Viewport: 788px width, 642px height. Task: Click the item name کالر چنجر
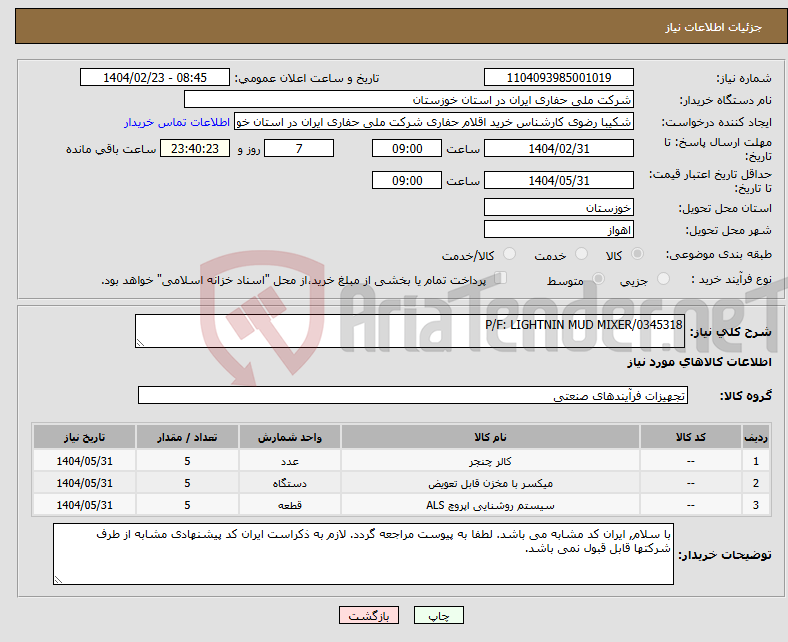490,461
